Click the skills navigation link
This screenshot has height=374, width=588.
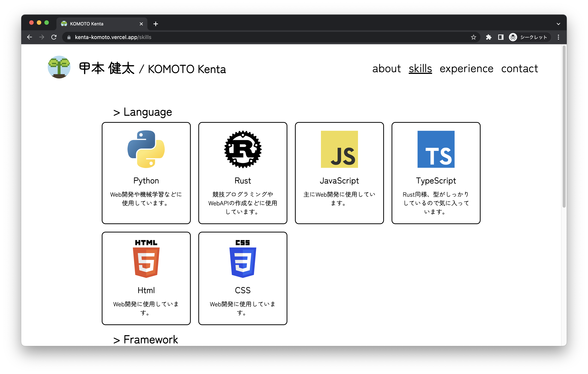tap(420, 69)
